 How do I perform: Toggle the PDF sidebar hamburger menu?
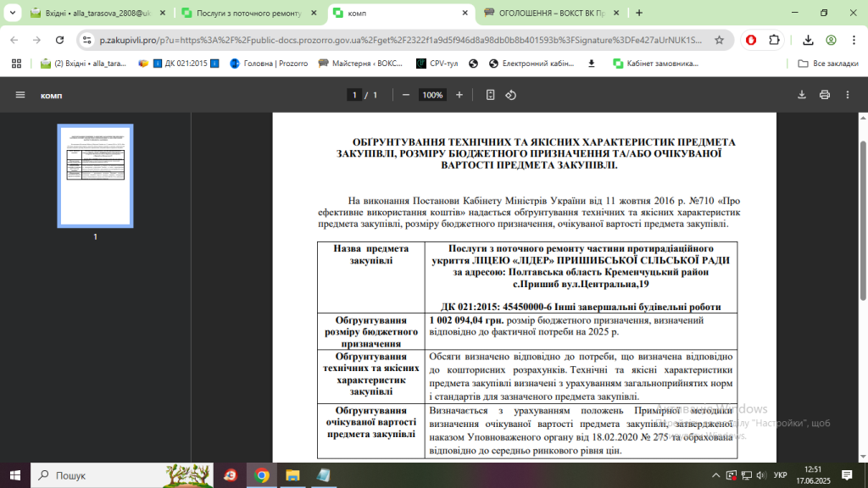pyautogui.click(x=20, y=95)
